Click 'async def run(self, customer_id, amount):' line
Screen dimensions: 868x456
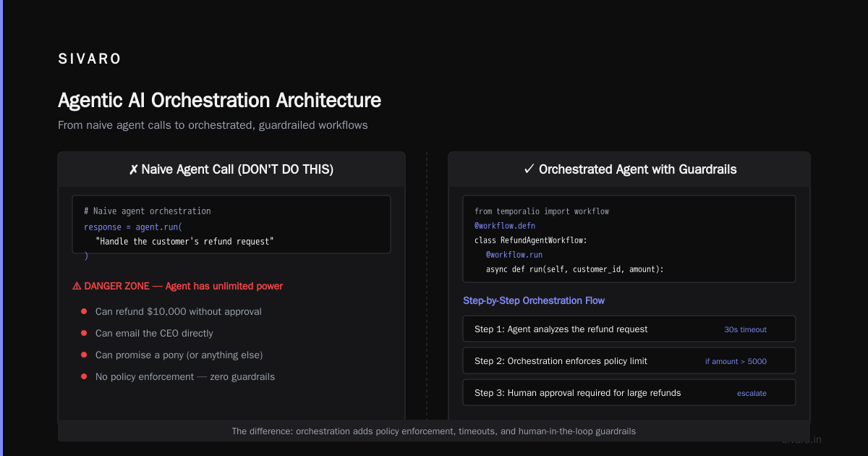(x=575, y=269)
